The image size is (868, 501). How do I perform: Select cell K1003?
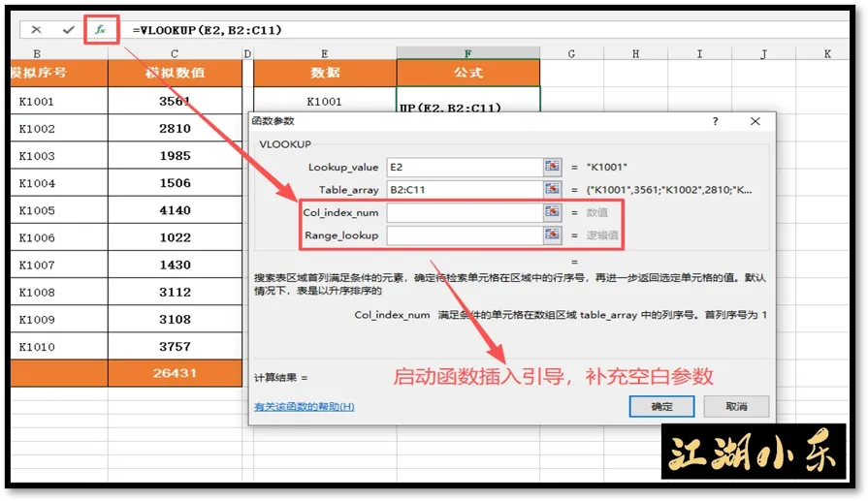coord(59,155)
